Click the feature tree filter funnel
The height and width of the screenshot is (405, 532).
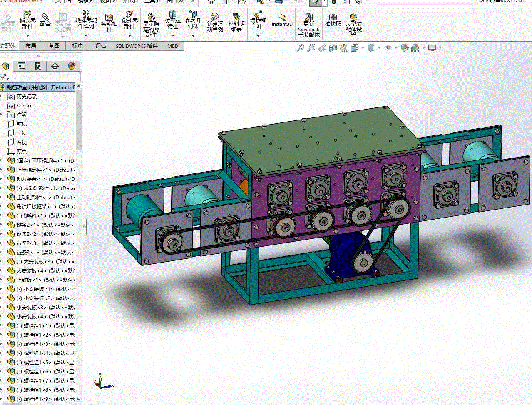pos(3,77)
